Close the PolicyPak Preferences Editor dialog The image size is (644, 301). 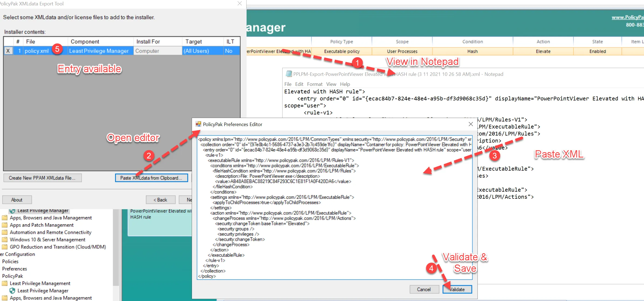pos(471,124)
